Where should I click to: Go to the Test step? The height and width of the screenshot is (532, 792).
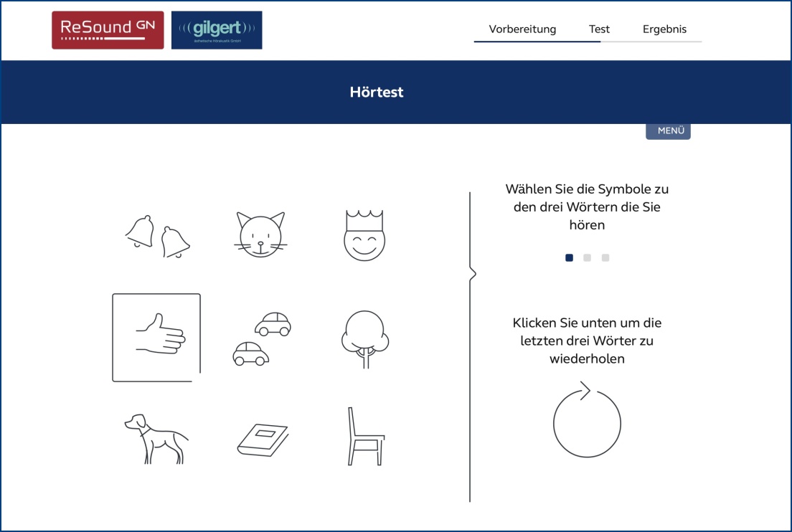pos(599,29)
